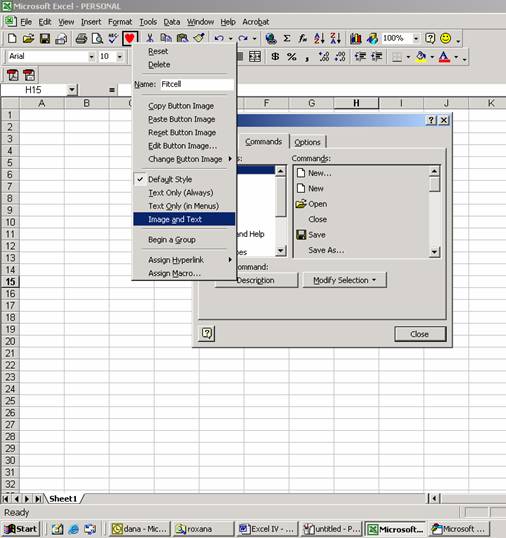Click the Commands list scroll down arrow
This screenshot has width=506, height=538.
pos(434,252)
